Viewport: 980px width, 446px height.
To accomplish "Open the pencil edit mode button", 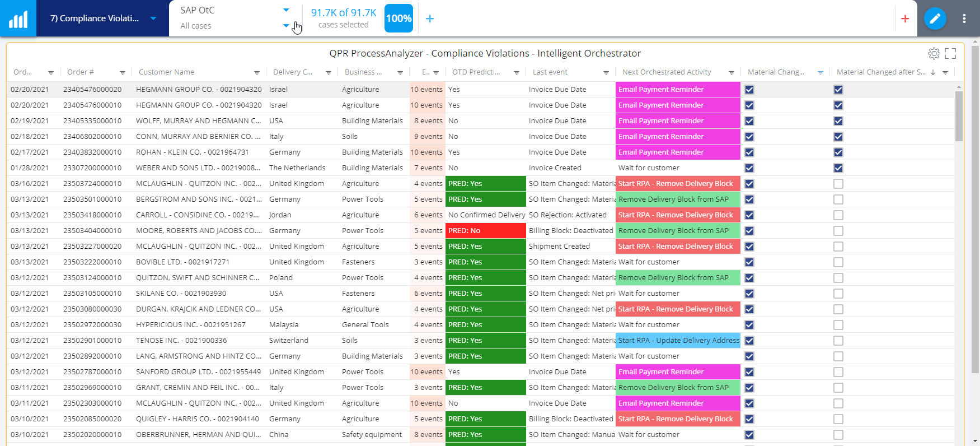I will pyautogui.click(x=935, y=18).
